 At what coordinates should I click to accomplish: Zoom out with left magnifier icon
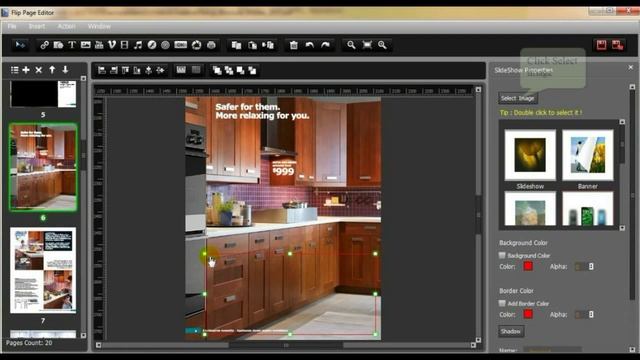point(351,45)
